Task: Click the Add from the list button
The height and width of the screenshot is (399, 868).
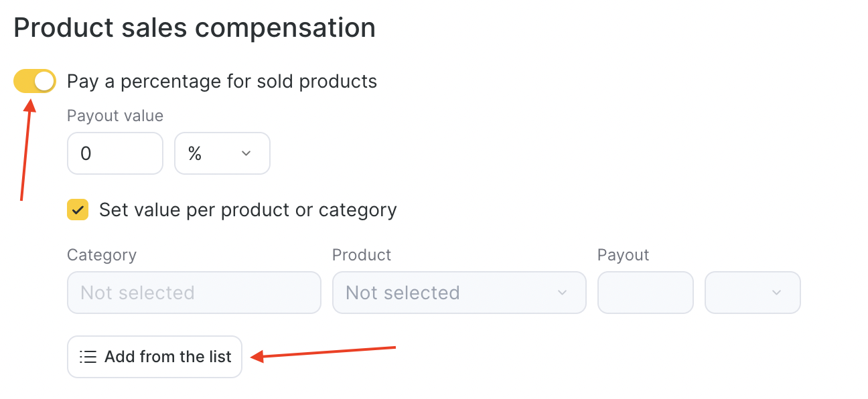Action: 155,357
